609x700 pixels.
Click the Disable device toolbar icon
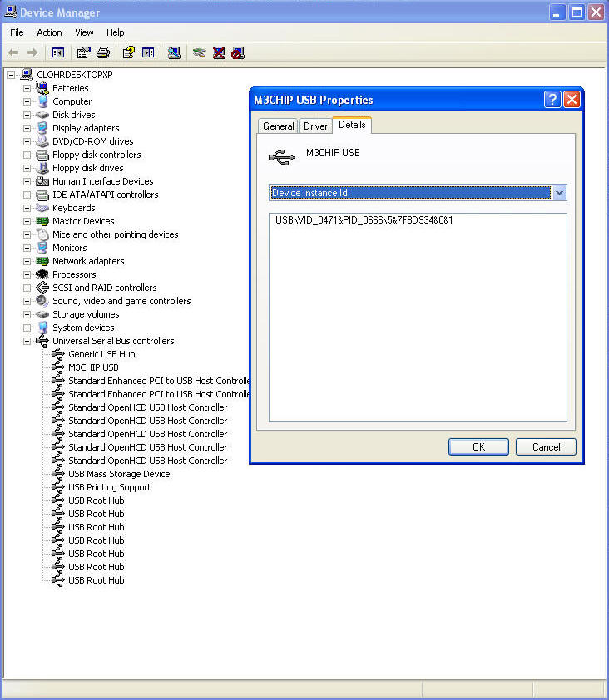238,52
